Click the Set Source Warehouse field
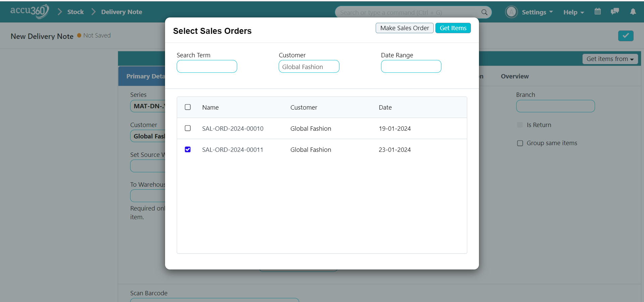 click(x=148, y=166)
